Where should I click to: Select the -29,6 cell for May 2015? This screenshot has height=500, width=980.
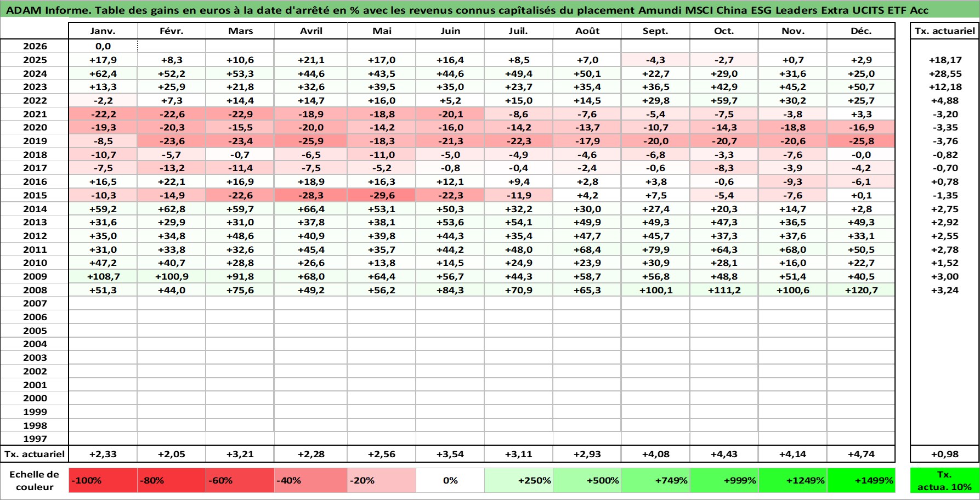click(x=382, y=195)
